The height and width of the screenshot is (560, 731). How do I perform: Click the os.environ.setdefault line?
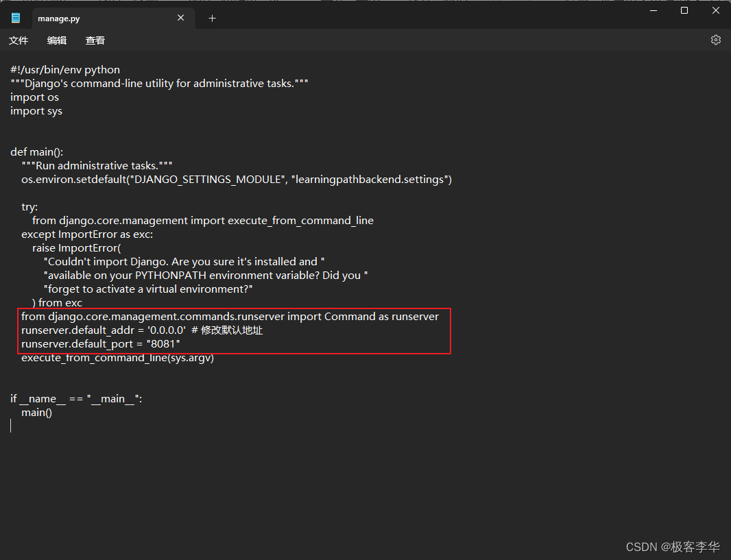[x=237, y=180]
